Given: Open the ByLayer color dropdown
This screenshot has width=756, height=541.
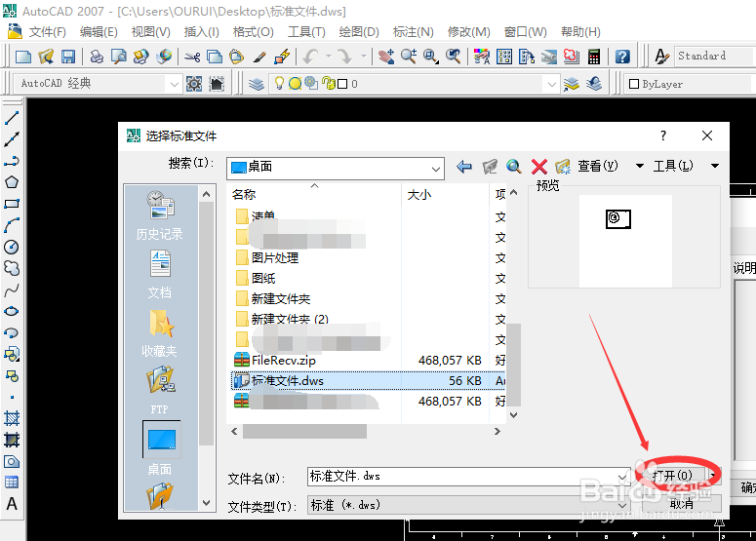Looking at the screenshot, I should click(x=689, y=84).
